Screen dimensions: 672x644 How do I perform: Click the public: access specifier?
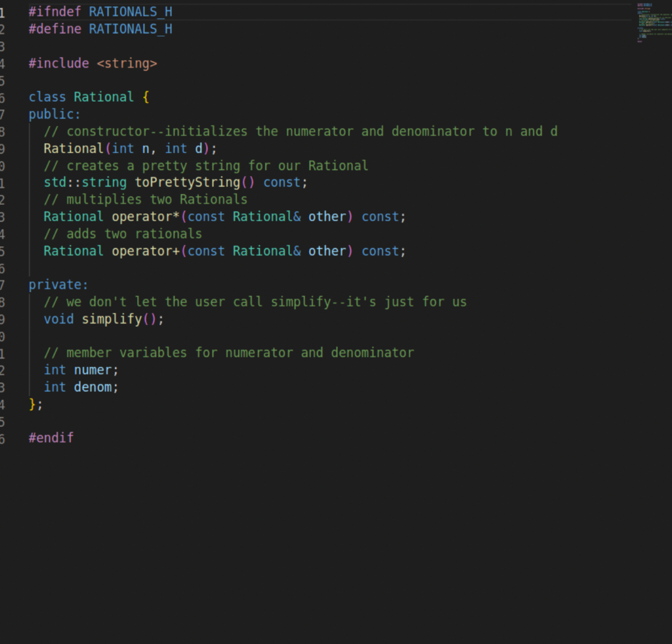[x=52, y=114]
